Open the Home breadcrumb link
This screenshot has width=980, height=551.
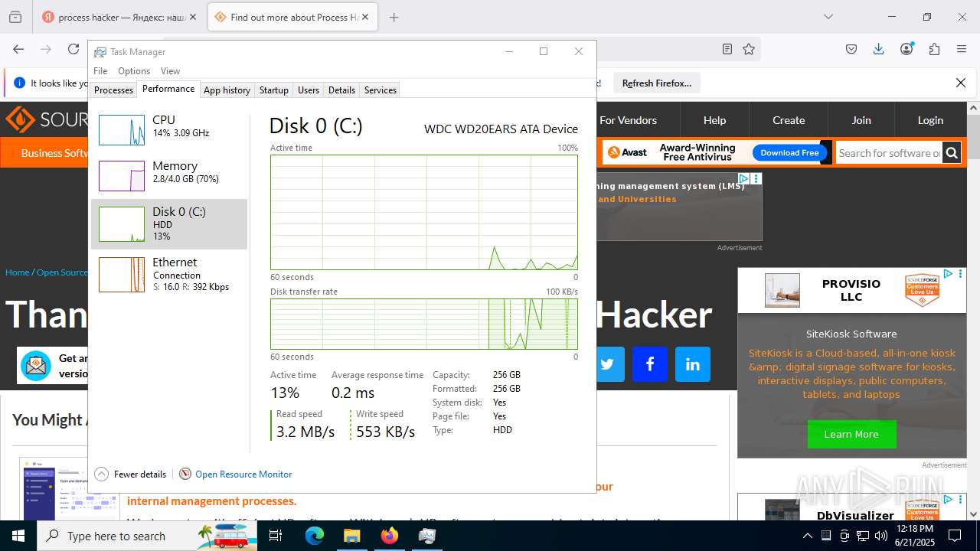click(x=17, y=272)
